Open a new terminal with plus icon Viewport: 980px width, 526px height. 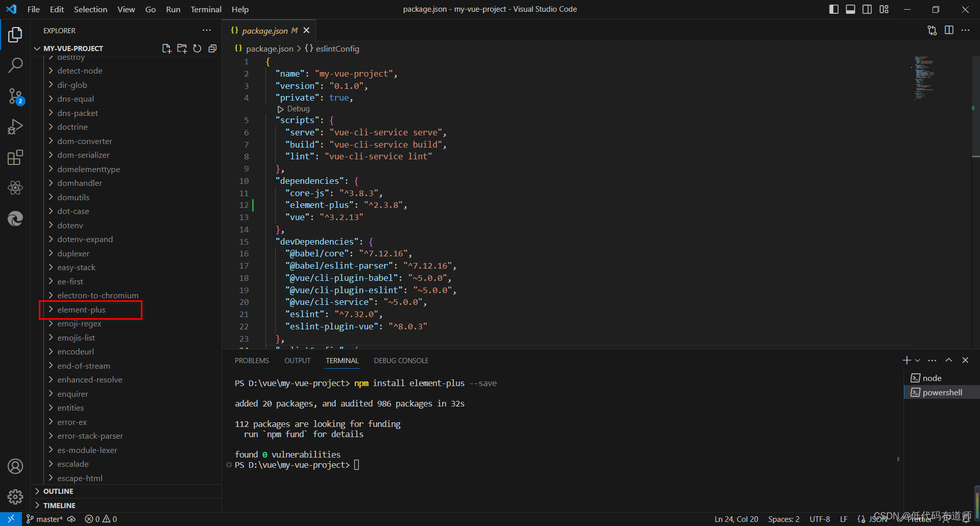coord(906,361)
